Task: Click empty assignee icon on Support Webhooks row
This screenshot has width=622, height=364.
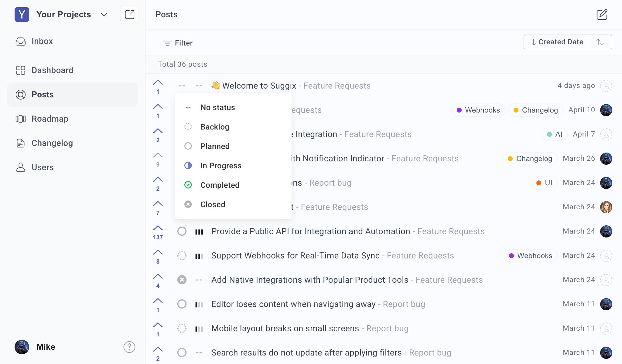Action: tap(606, 256)
